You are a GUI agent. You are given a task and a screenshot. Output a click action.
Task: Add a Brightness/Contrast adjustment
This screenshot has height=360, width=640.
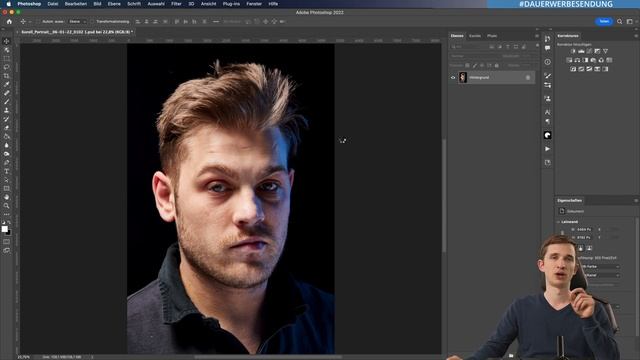click(573, 51)
